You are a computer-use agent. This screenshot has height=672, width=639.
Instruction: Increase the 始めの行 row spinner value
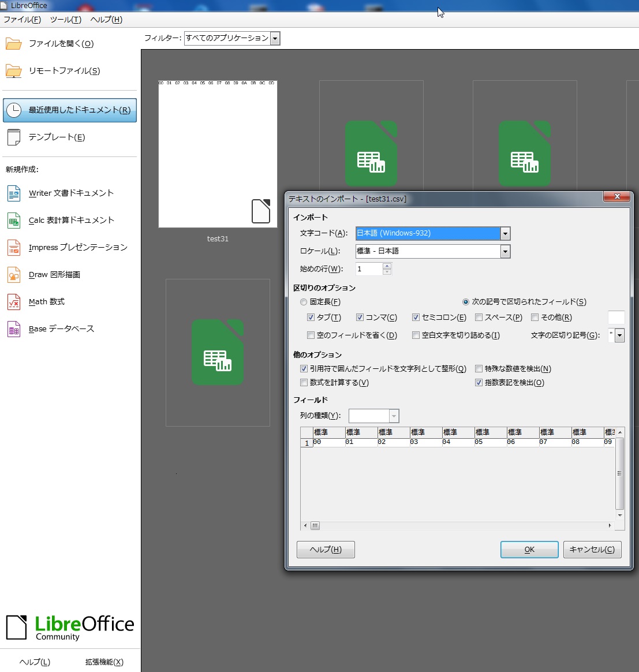pyautogui.click(x=387, y=266)
